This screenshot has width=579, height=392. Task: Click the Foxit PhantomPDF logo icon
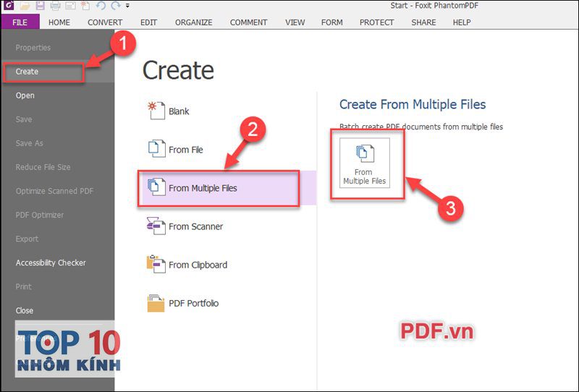click(x=8, y=5)
